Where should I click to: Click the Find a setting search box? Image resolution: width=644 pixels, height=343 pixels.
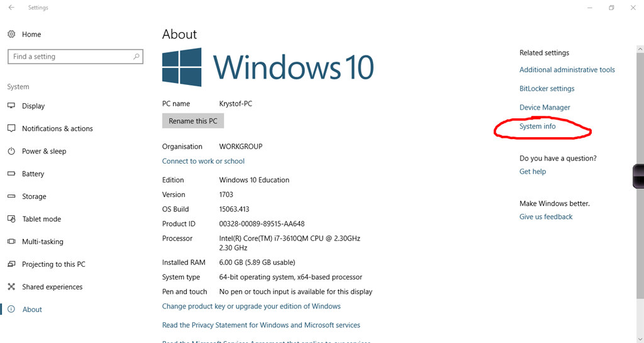coord(75,57)
